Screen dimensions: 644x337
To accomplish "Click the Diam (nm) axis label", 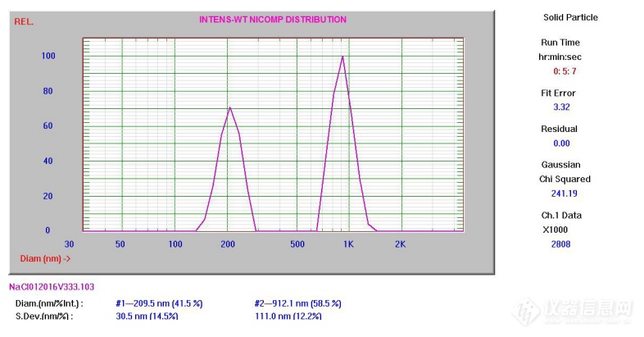I will (45, 258).
